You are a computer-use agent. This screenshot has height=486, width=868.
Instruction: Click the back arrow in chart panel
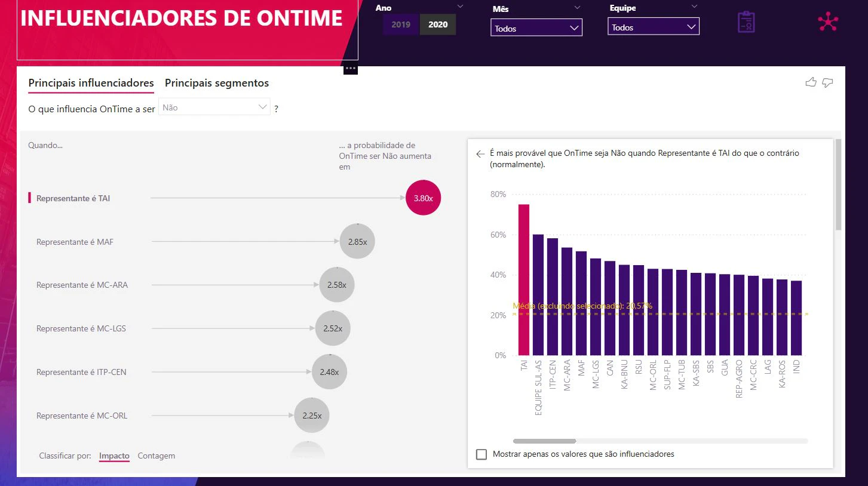[480, 154]
